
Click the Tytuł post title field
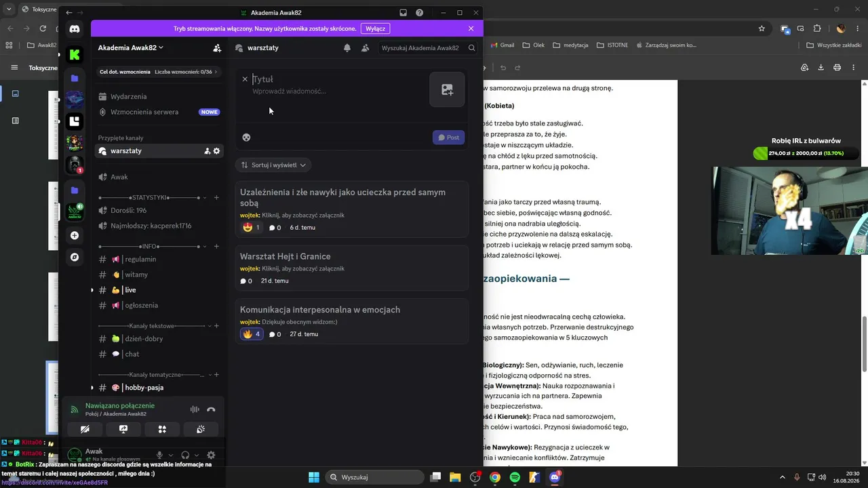[x=337, y=79]
